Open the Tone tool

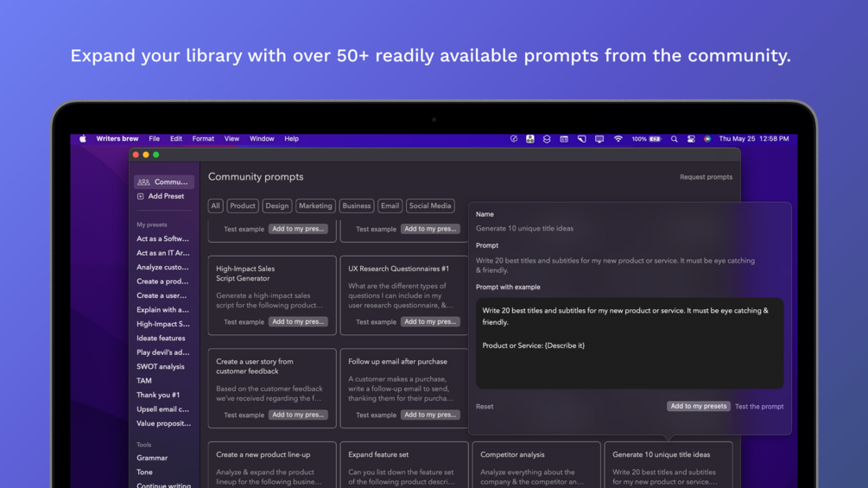point(144,472)
